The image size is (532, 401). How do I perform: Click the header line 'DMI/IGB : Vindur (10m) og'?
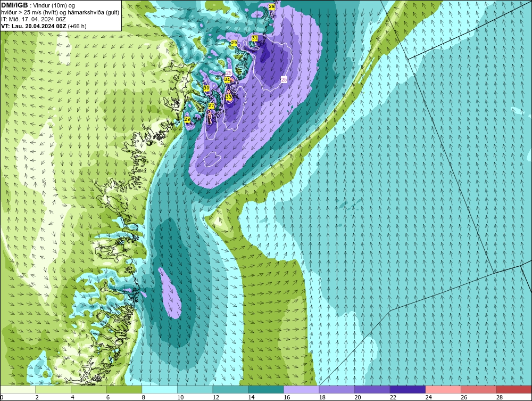[x=38, y=5]
